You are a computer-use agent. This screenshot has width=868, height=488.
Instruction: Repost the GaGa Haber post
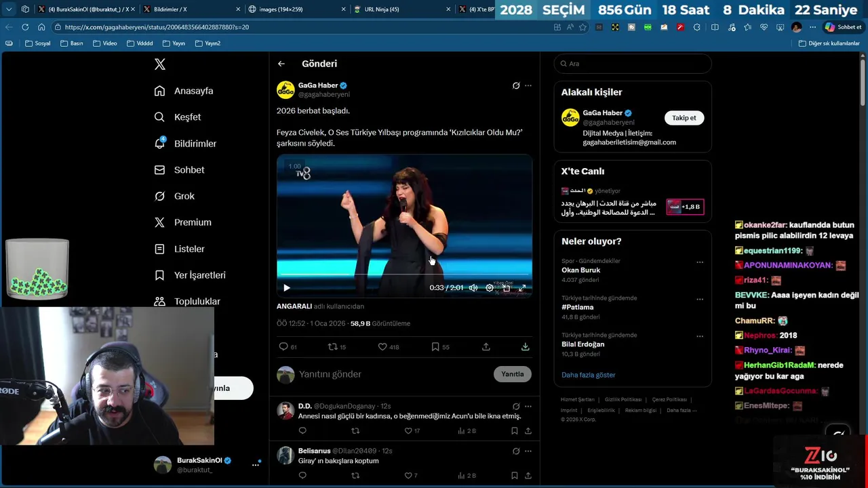(x=337, y=347)
